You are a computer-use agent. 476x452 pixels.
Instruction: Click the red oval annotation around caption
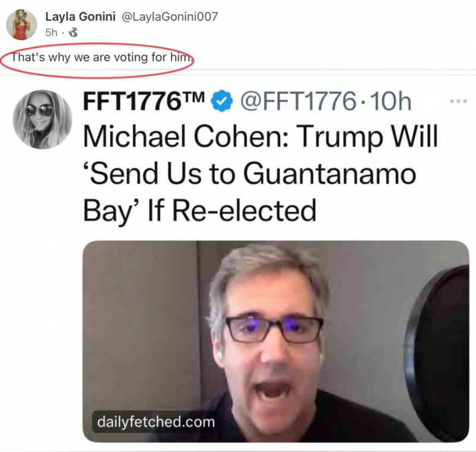tap(97, 60)
